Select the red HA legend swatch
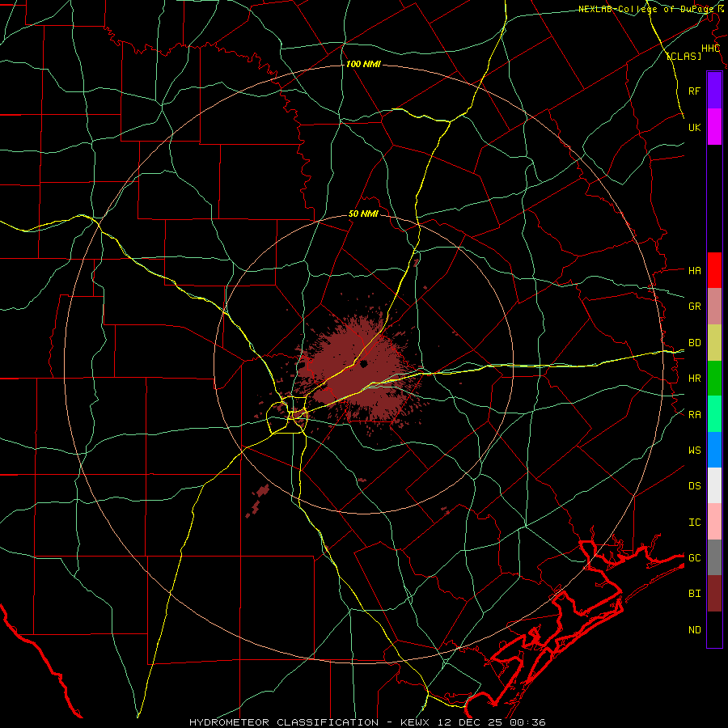This screenshot has width=728, height=728. point(714,270)
